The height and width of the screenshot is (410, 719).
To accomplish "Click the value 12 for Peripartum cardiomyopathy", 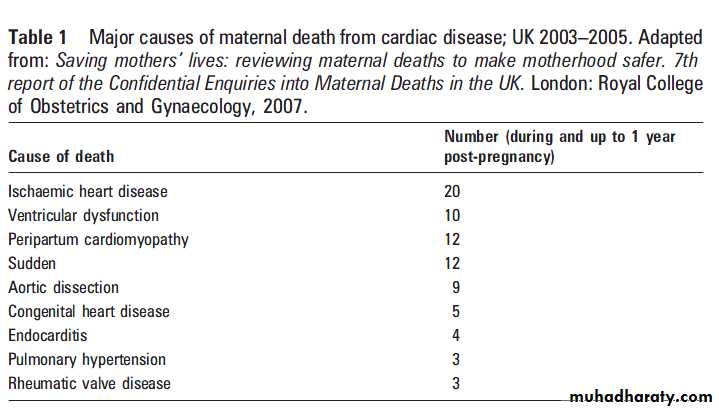I will tap(452, 239).
